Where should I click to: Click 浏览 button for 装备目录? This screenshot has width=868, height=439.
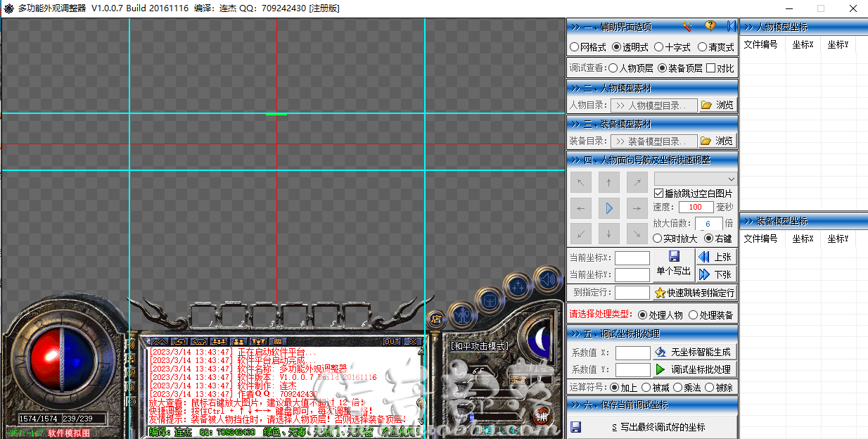[718, 141]
